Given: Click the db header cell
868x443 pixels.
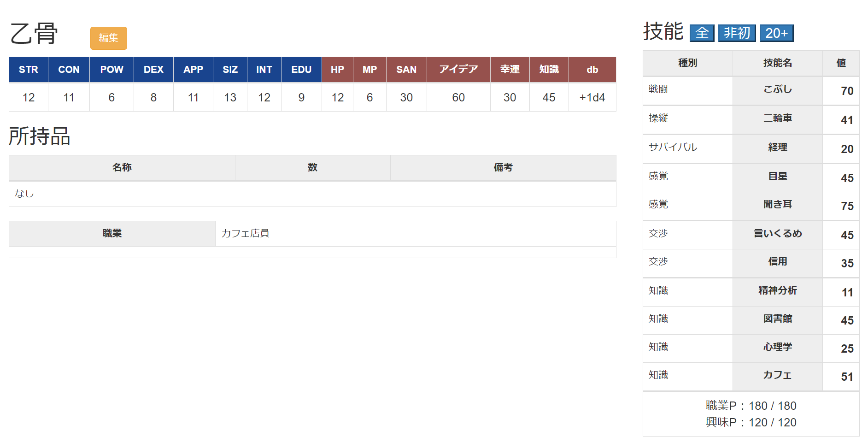Looking at the screenshot, I should pyautogui.click(x=592, y=70).
